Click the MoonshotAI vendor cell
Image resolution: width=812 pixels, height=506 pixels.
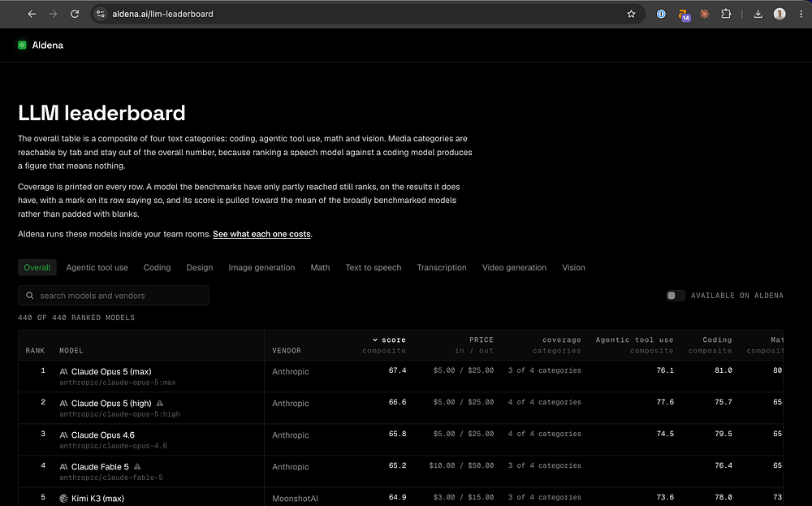coord(296,498)
